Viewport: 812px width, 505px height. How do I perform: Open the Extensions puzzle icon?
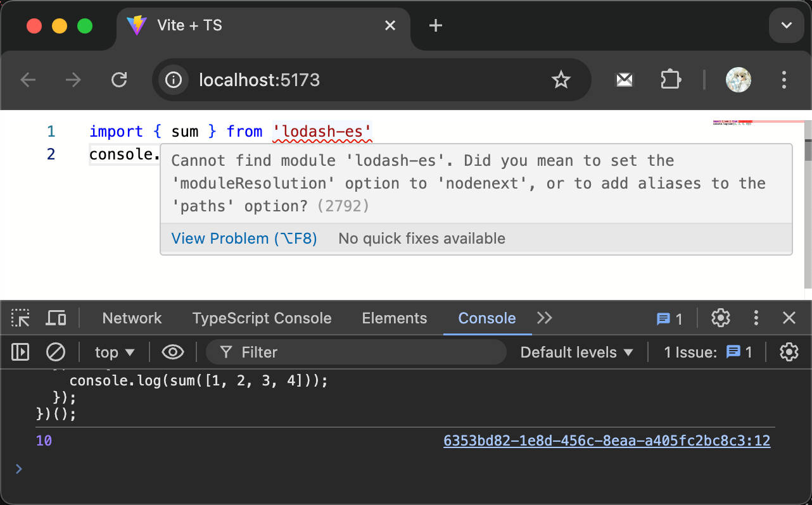point(671,80)
